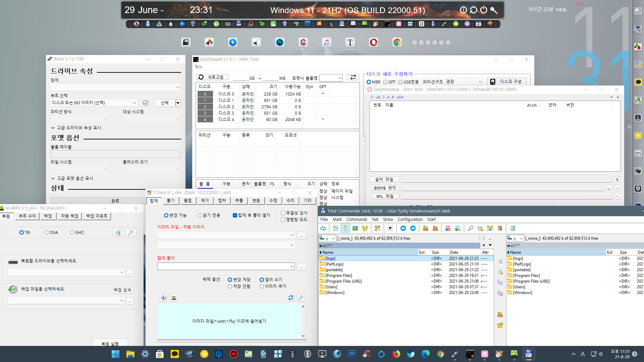
Task: Switch to 캡처 tab in T.Dism
Action: click(x=222, y=200)
